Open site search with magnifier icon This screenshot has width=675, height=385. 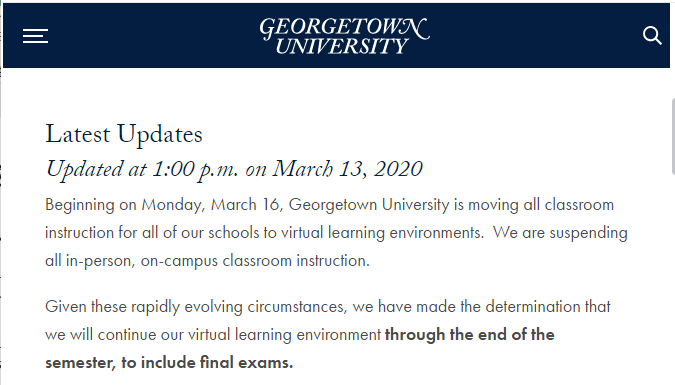[x=652, y=36]
